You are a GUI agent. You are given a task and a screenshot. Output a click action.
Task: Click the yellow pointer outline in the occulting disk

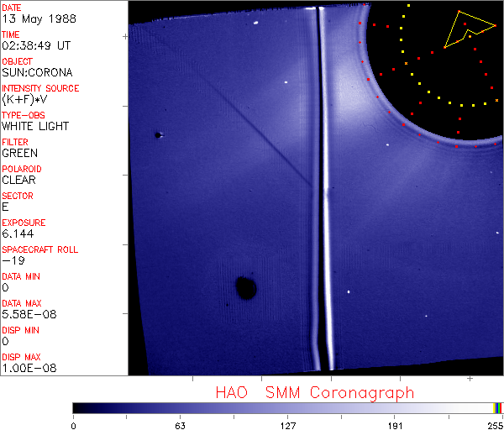[470, 29]
